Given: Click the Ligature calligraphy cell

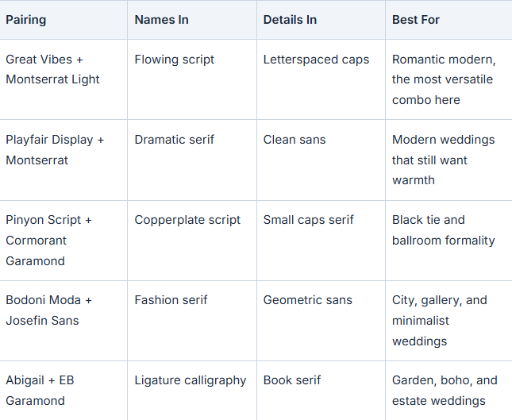Looking at the screenshot, I should [x=192, y=391].
